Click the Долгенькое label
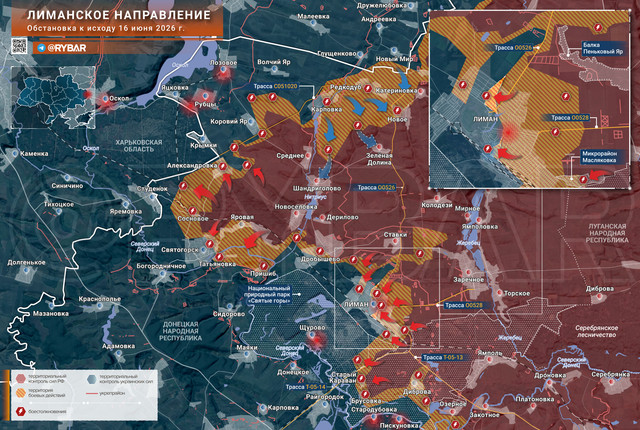The height and width of the screenshot is (430, 640). point(26,262)
